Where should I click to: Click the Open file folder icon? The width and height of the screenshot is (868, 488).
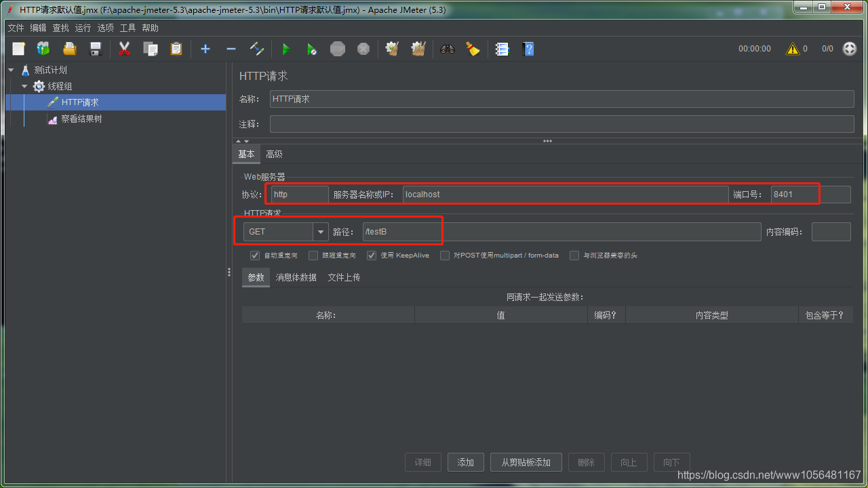coord(69,49)
